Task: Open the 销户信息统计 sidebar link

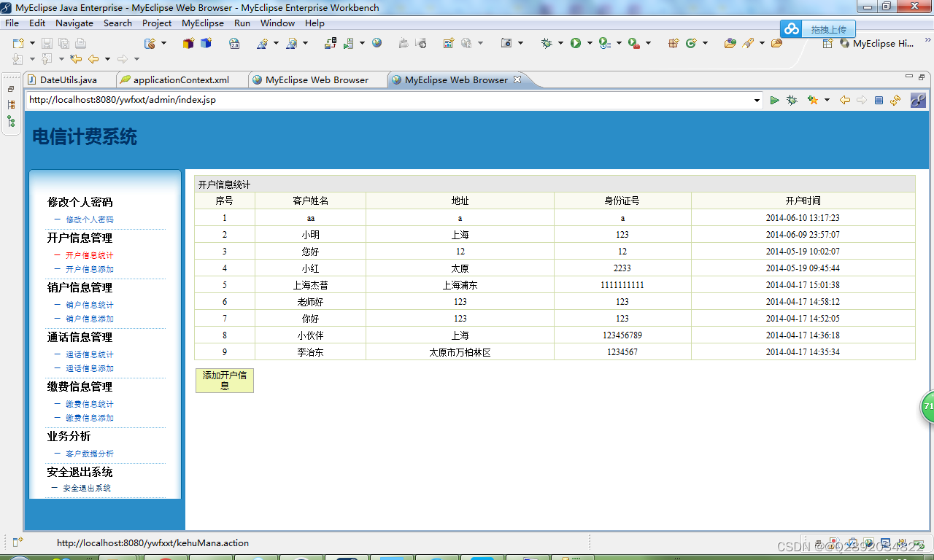Action: pos(90,305)
